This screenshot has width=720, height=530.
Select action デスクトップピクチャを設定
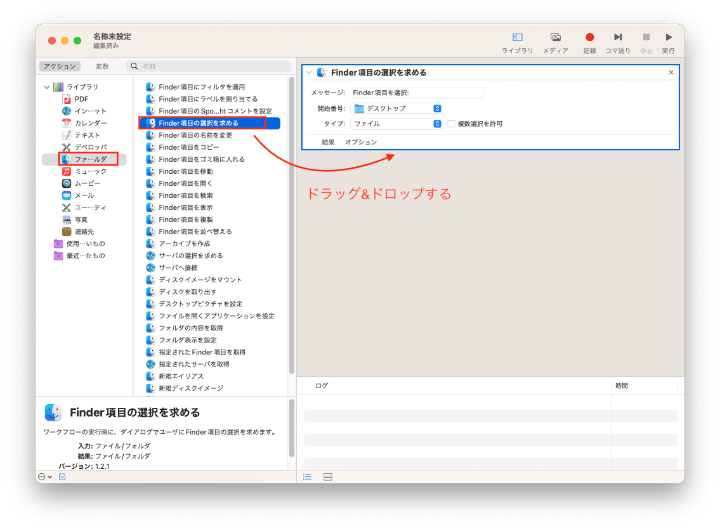(194, 304)
